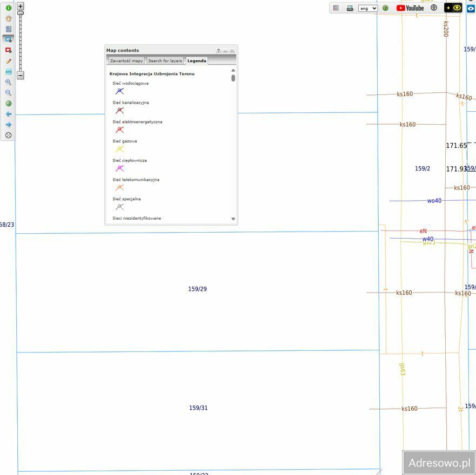The width and height of the screenshot is (476, 475).
Task: Click the zoom level slider handle
Action: point(21,13)
